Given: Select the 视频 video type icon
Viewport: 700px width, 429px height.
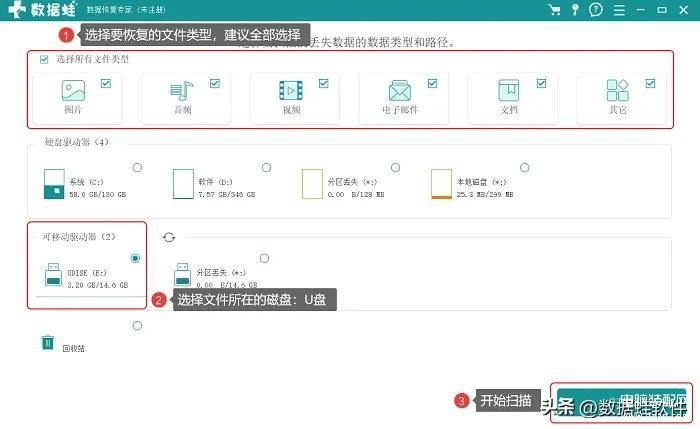Looking at the screenshot, I should click(x=291, y=90).
